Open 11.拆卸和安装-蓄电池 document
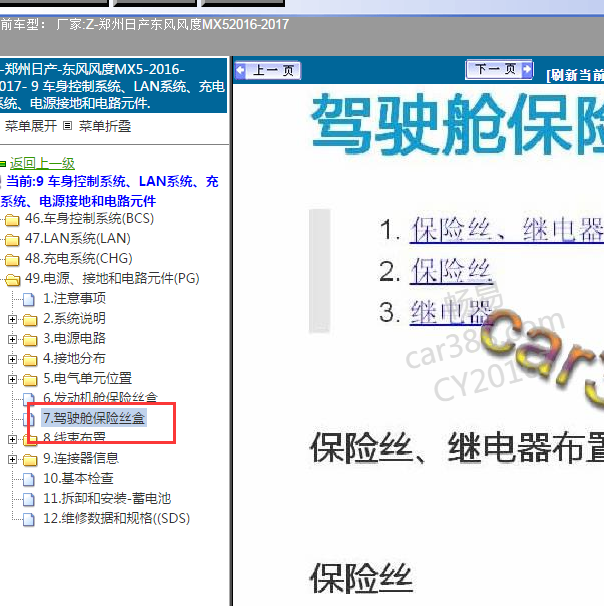 coord(107,499)
